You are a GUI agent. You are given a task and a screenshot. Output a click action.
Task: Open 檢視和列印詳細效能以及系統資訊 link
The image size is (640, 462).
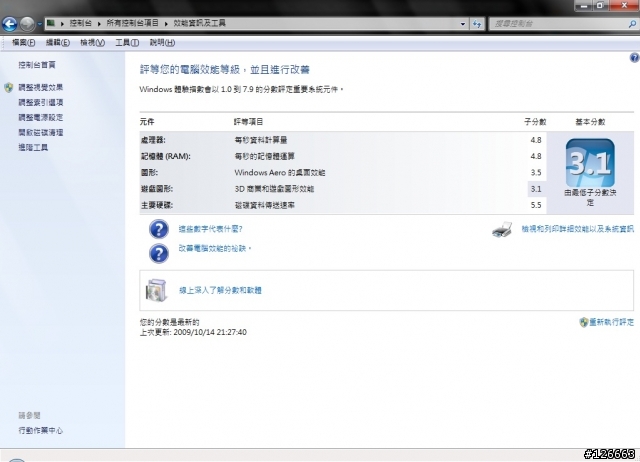pyautogui.click(x=578, y=229)
